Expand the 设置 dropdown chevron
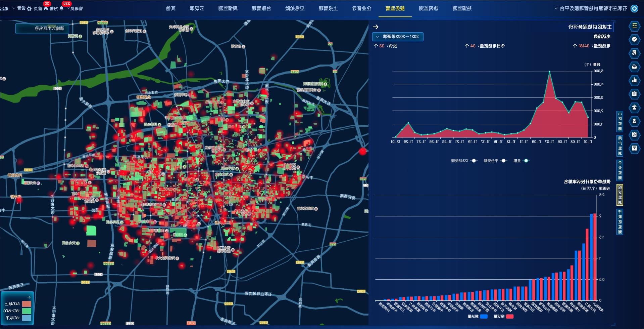This screenshot has height=329, width=644. [x=14, y=9]
